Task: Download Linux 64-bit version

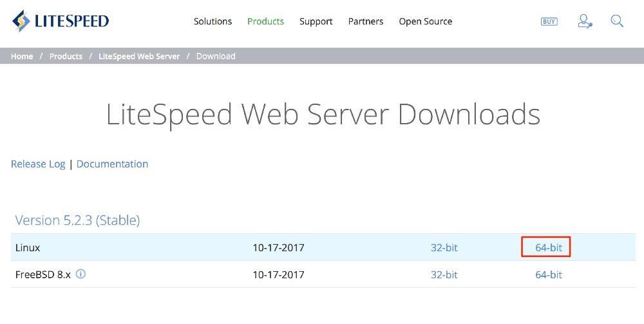Action: pyautogui.click(x=548, y=247)
